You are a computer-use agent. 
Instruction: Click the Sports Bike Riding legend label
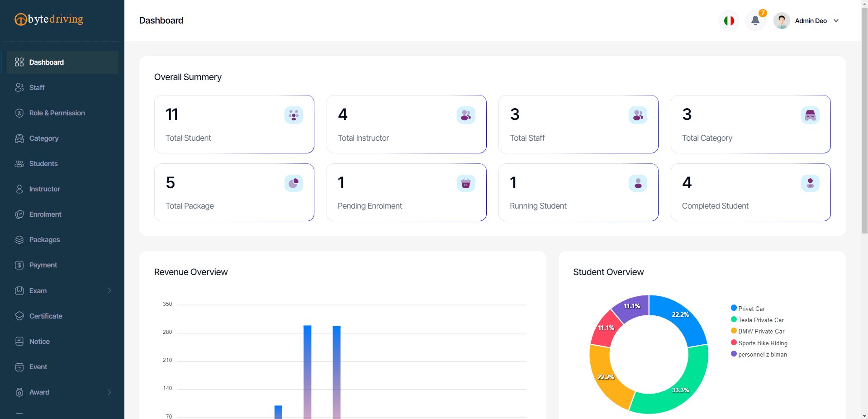tap(763, 343)
